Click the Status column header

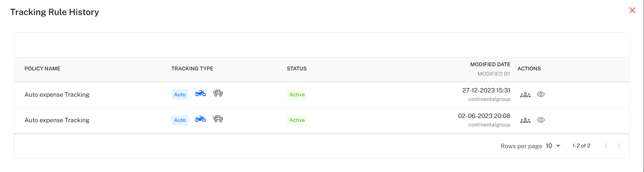coord(296,69)
